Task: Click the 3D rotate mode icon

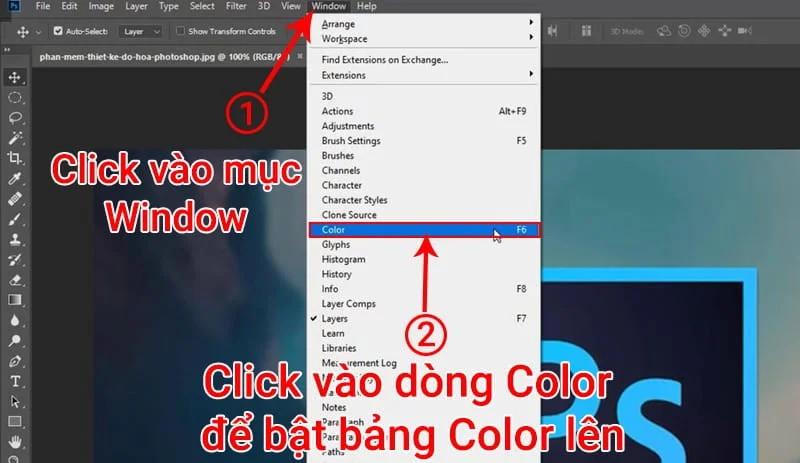Action: [x=664, y=31]
